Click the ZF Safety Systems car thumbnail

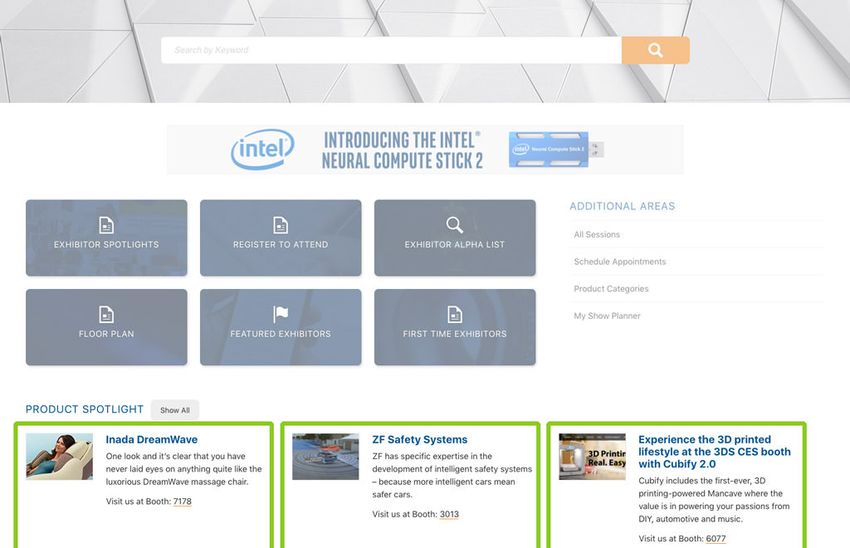tap(325, 456)
